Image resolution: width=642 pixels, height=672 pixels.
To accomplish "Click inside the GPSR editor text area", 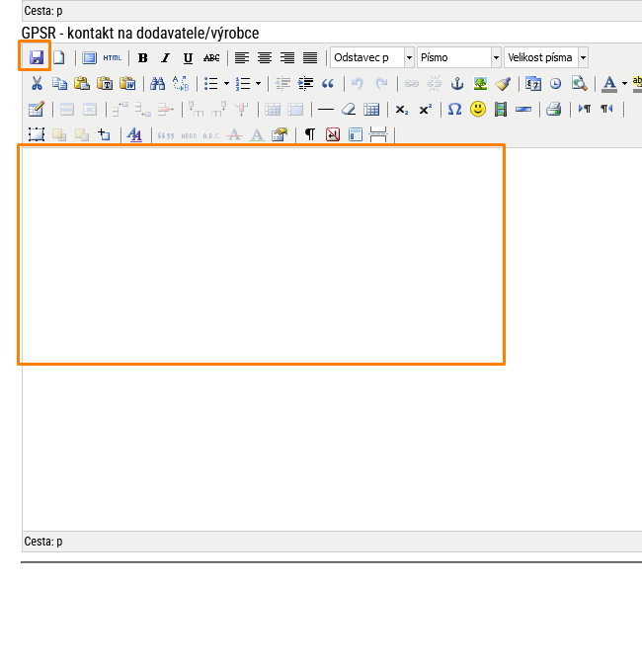I will tap(332, 339).
